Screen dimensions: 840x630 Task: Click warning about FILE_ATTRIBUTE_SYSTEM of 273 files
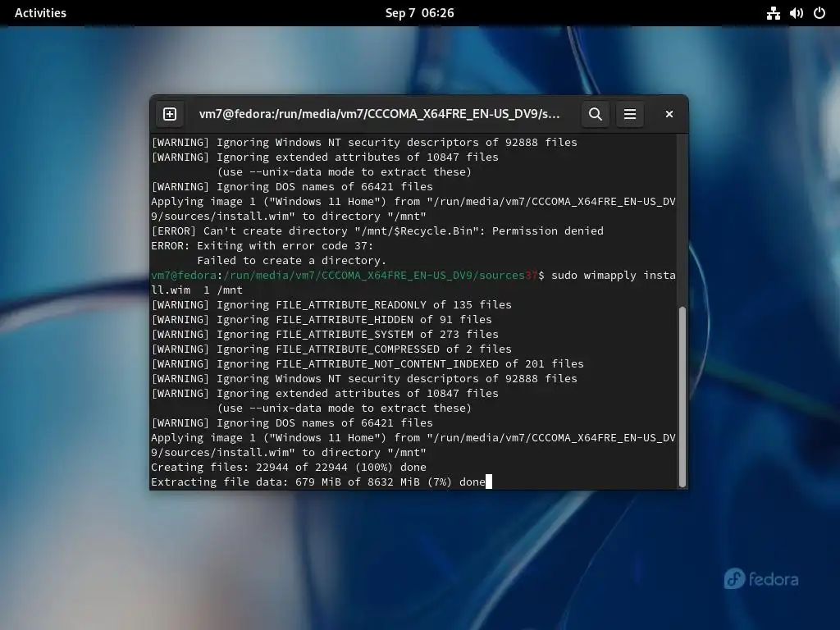[x=325, y=335]
